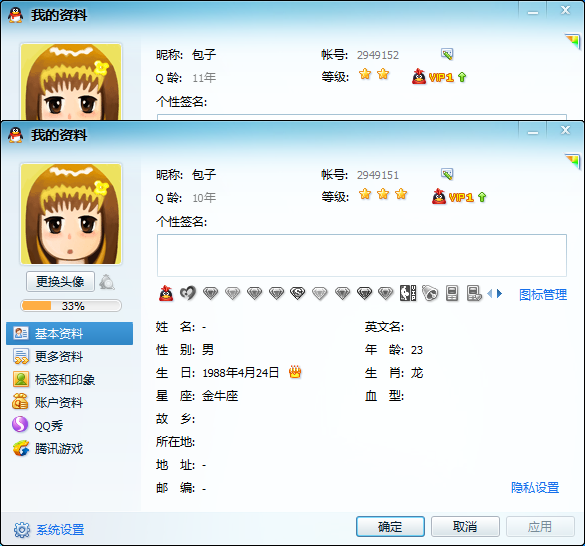Click the NBA VIP icon
The image size is (585, 546).
[408, 293]
